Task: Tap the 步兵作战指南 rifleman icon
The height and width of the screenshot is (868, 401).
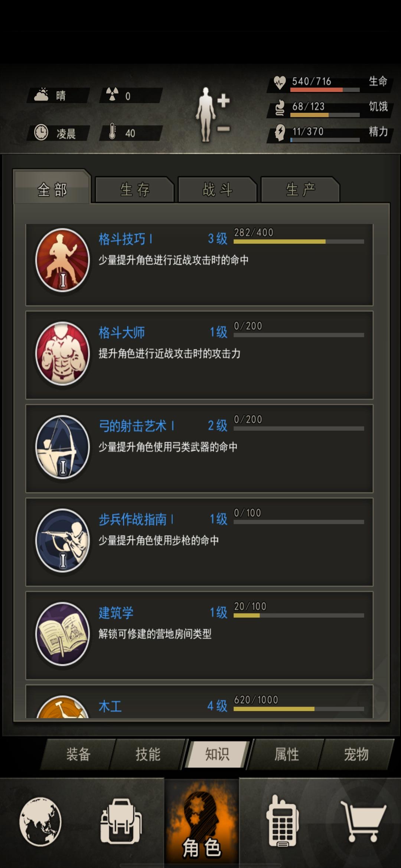Action: point(62,540)
